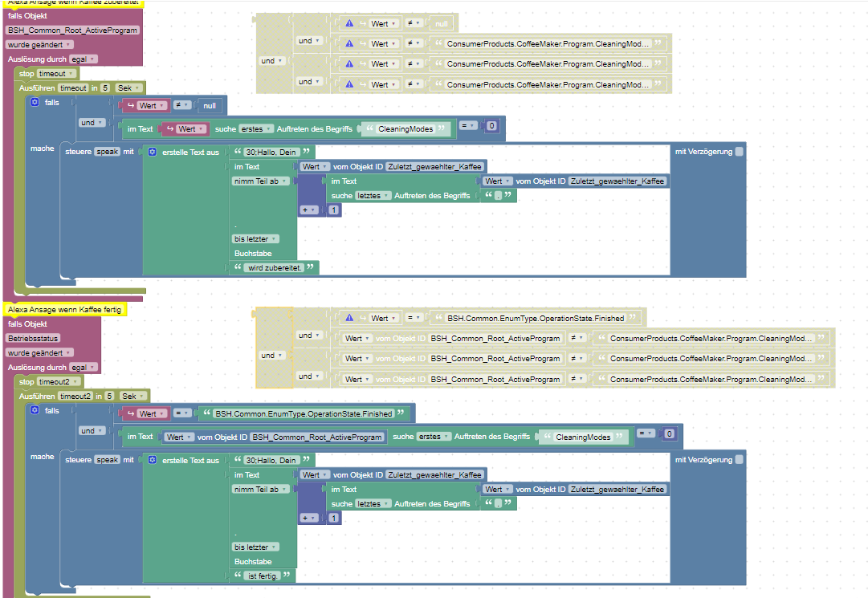
Task: Edit number 1 after '+' above 'wird zubereitet.'
Action: [334, 210]
